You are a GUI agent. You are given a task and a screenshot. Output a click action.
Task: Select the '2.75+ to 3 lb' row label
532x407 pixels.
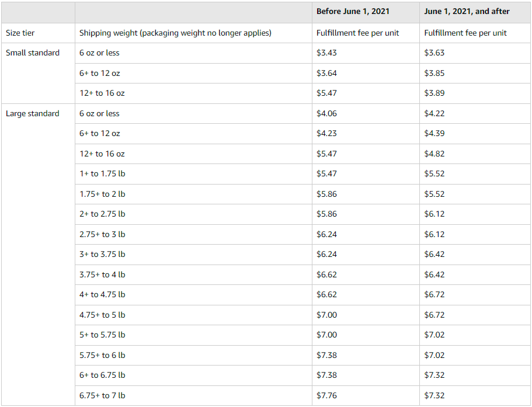pos(193,234)
